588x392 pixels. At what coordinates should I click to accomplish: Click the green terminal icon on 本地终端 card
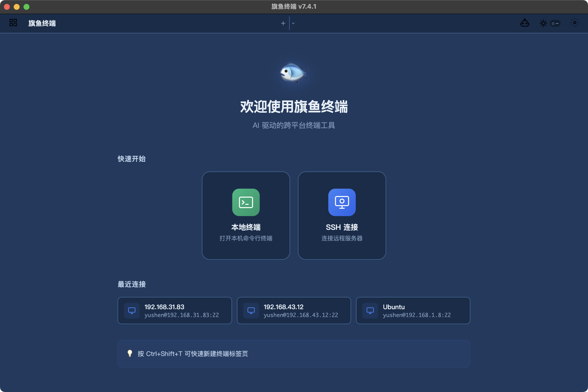click(x=246, y=202)
